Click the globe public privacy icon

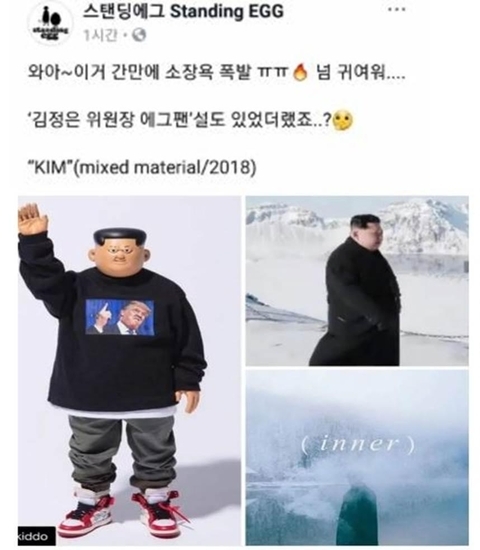pyautogui.click(x=138, y=35)
